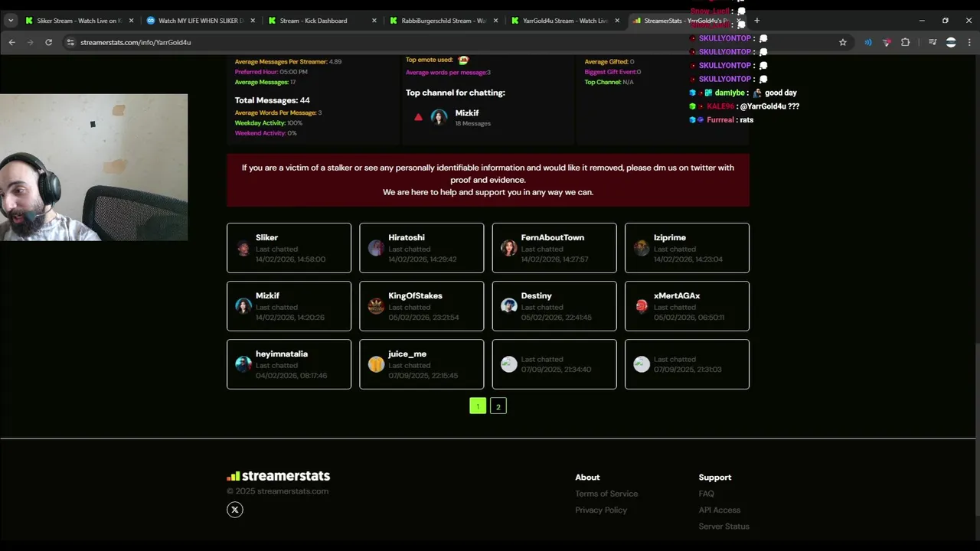
Task: Open the media control icon in the toolbar
Action: tap(933, 42)
